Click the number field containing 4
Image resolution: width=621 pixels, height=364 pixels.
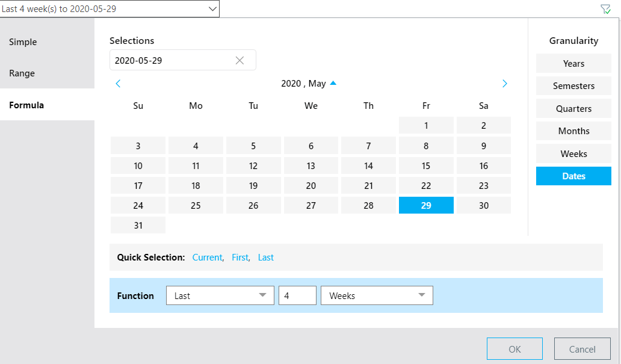point(297,295)
